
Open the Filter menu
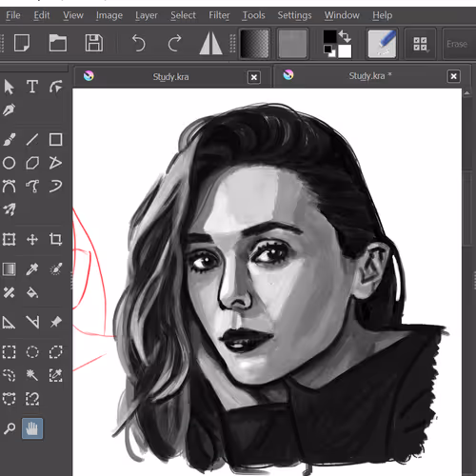point(219,15)
